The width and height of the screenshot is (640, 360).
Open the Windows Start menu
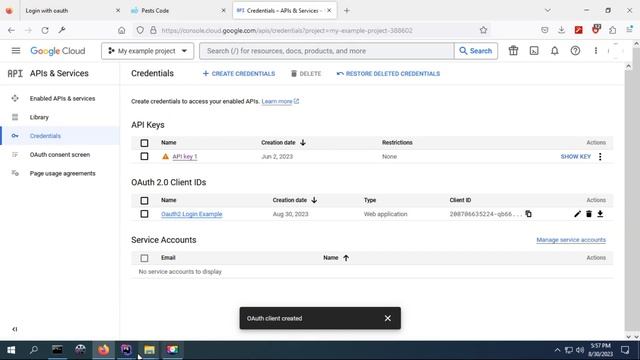[11, 350]
